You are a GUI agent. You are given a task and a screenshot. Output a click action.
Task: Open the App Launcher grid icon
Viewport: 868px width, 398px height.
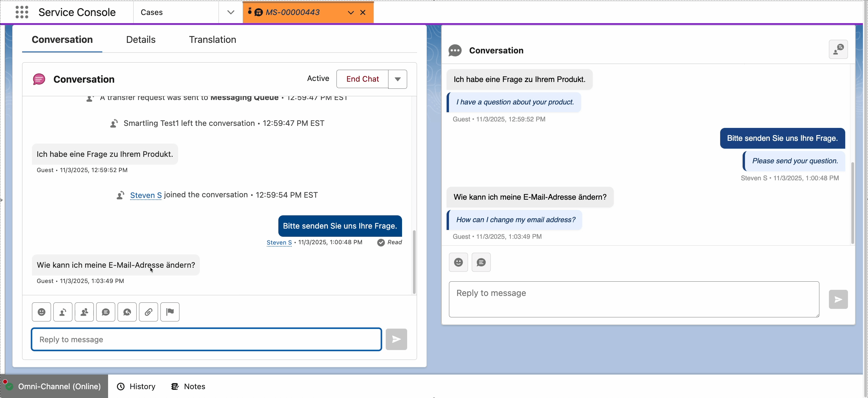click(x=22, y=12)
